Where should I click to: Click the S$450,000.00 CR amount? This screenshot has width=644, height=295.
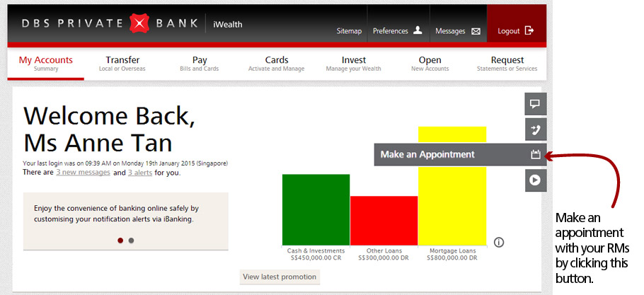click(x=316, y=258)
